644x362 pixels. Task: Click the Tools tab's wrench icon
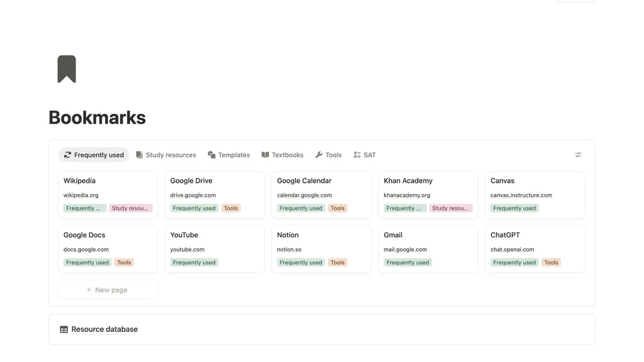click(319, 155)
